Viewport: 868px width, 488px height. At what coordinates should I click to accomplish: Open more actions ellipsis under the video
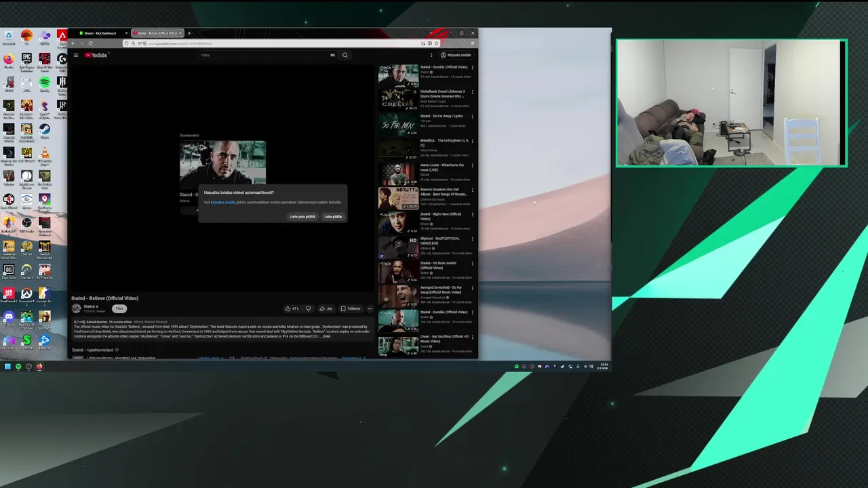370,308
